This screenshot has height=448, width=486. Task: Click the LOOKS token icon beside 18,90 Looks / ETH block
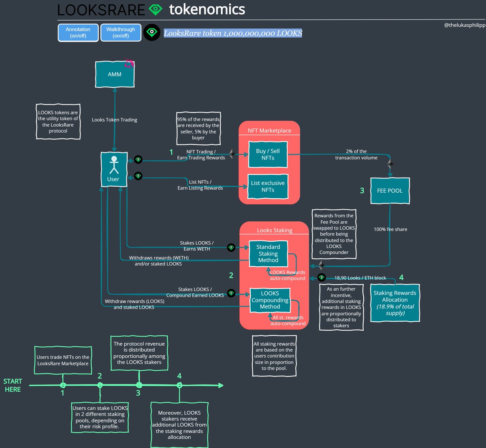click(x=322, y=277)
